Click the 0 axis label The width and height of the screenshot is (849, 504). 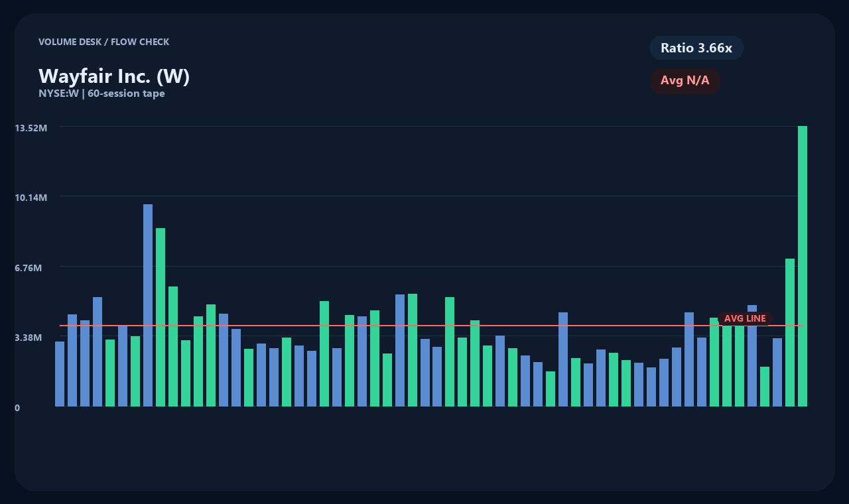(x=17, y=408)
